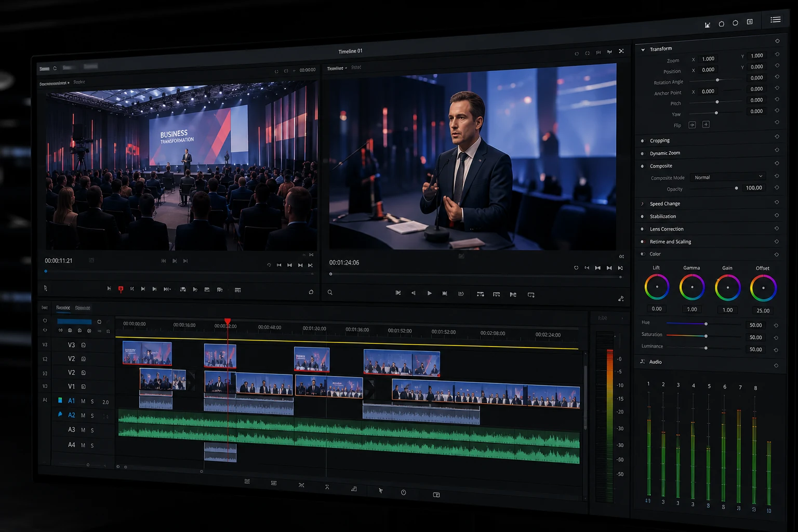The image size is (798, 532).
Task: Mute audio track A3
Action: click(x=83, y=430)
